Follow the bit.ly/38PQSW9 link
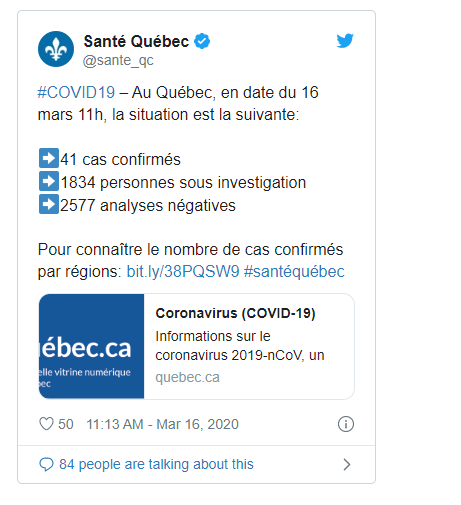The width and height of the screenshot is (461, 505). [x=183, y=271]
